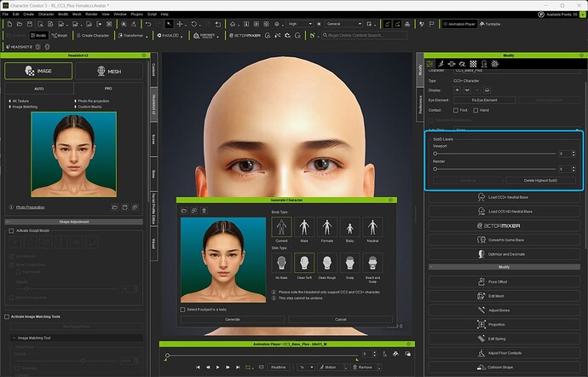The image size is (588, 377).
Task: Pick the Clean Rough skin type icon
Action: pyautogui.click(x=326, y=264)
